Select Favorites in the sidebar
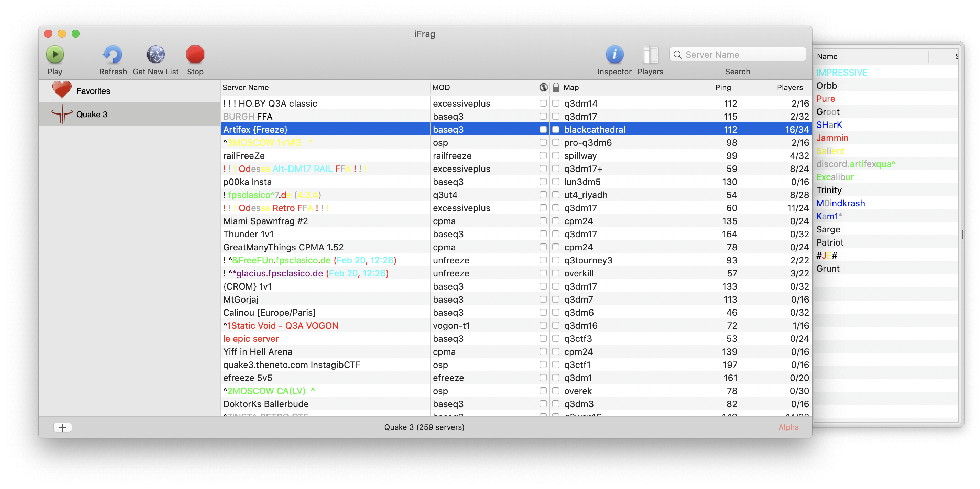Screen dimensions: 980x489 93,91
